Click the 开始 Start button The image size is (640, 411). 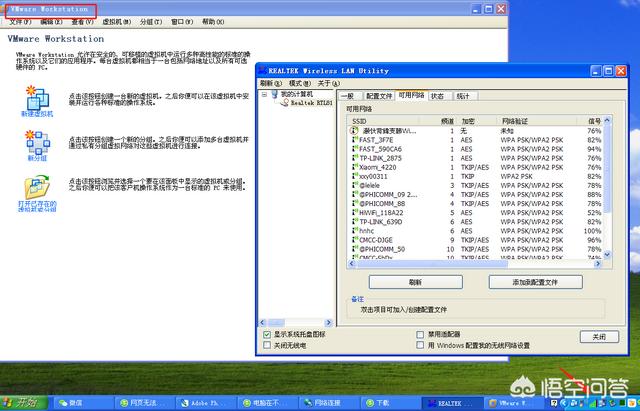coord(24,403)
